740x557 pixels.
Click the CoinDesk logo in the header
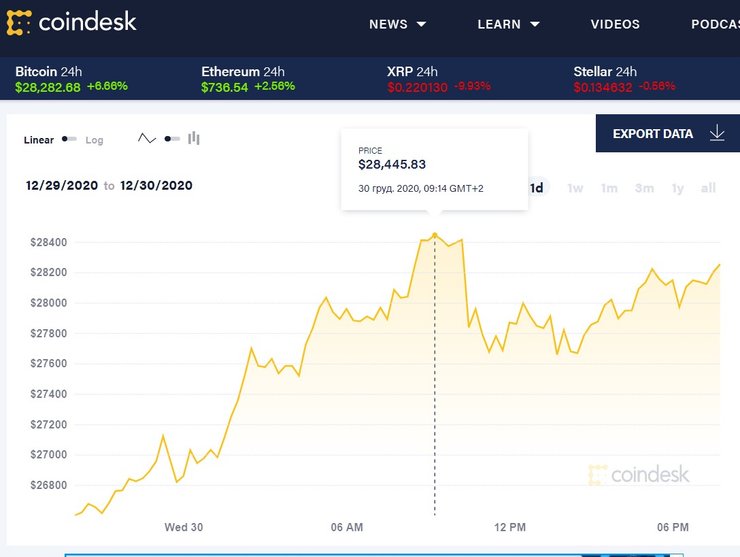[x=71, y=22]
